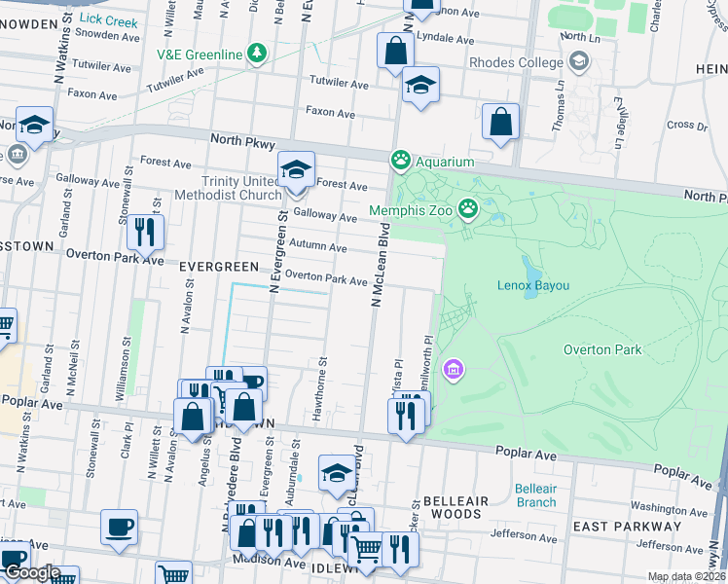This screenshot has height=584, width=728.
Task: Select the school pin at Trinity United Methodist Church
Action: pos(296,172)
